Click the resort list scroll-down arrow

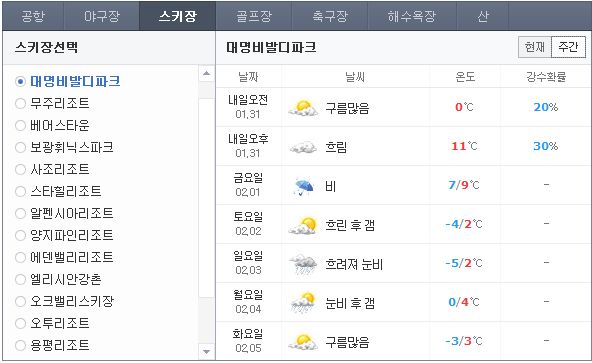206,352
